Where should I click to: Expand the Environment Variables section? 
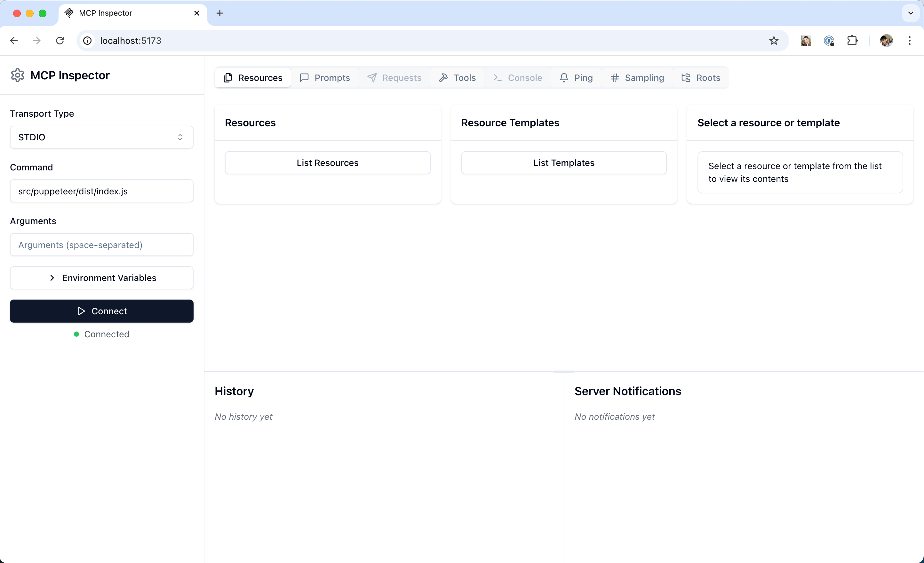(x=102, y=278)
